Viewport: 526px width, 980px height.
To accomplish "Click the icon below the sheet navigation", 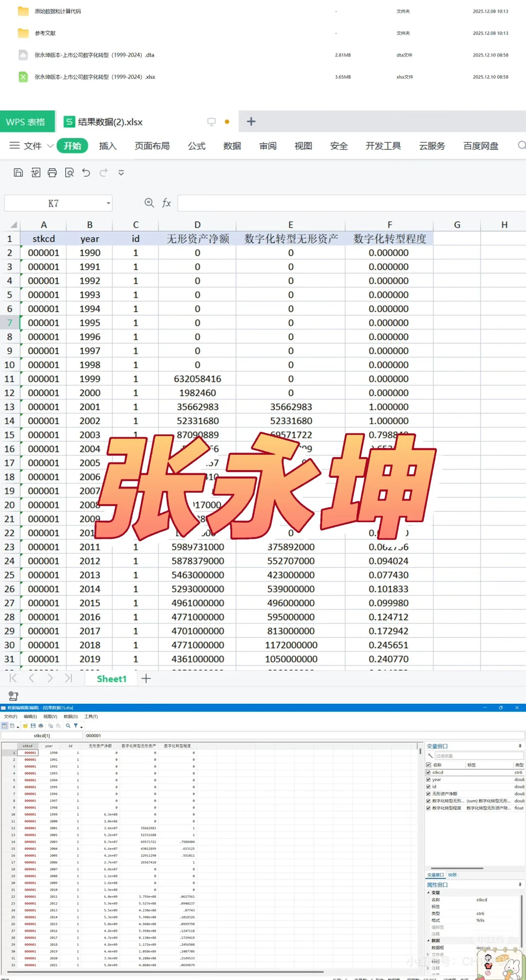I will tap(13, 696).
